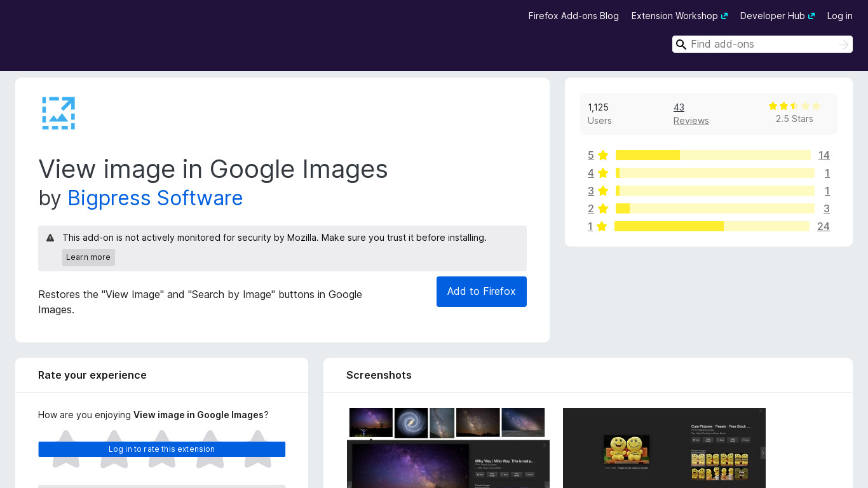Viewport: 868px width, 488px height.
Task: Open the Bigpress Software author page
Action: pos(155,198)
